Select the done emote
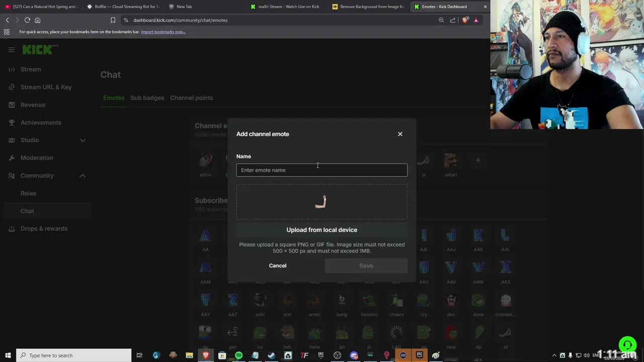 click(x=478, y=301)
